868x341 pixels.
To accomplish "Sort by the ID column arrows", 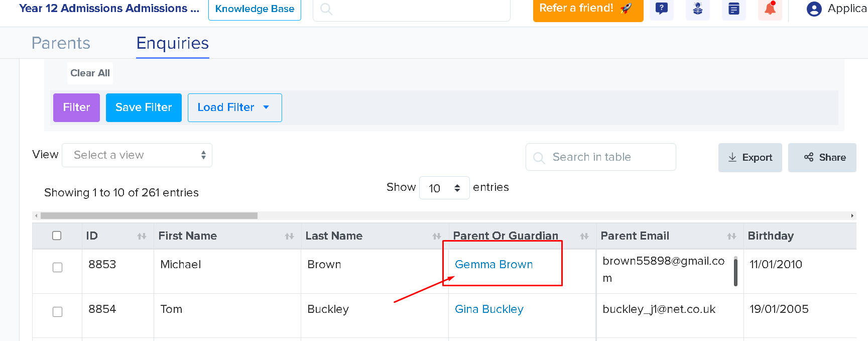I will point(142,236).
